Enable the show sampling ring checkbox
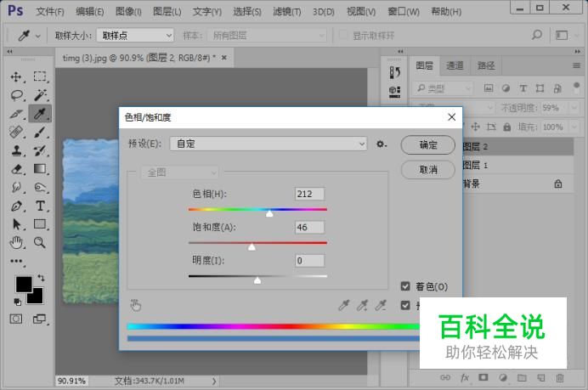The height and width of the screenshot is (390, 588). click(342, 35)
